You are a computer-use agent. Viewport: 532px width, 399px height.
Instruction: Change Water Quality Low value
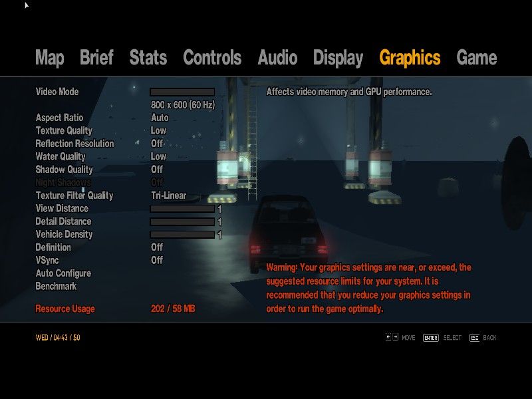point(158,156)
